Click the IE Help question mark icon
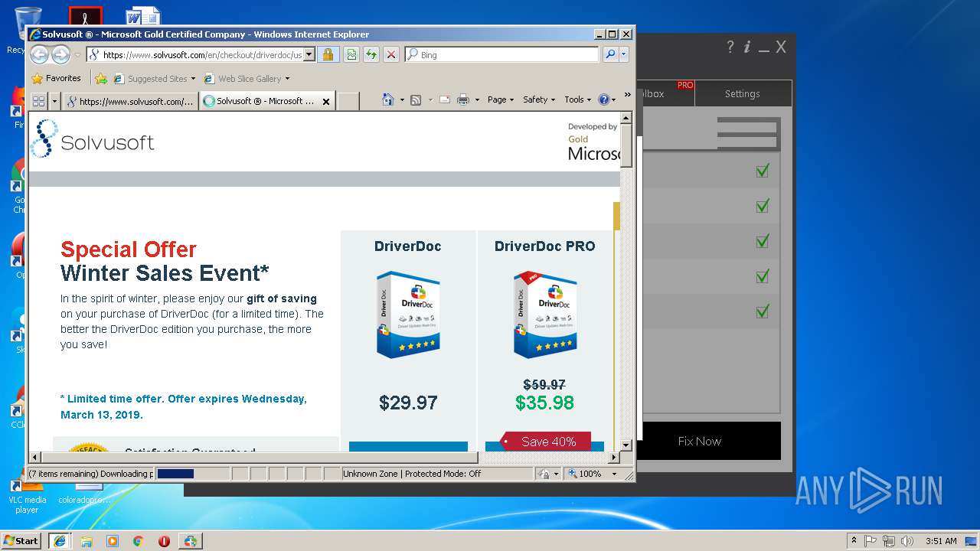This screenshot has width=980, height=551. point(603,99)
